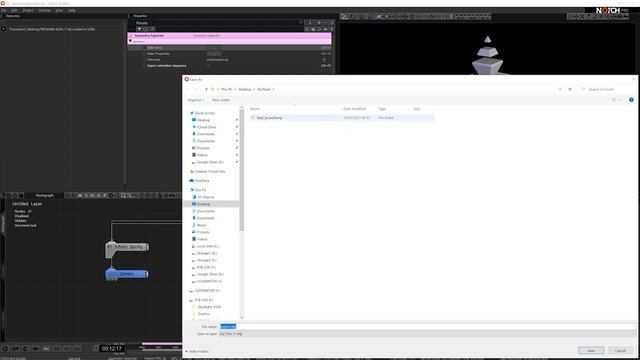Click the Forward arrow in the dialog

tap(196, 89)
